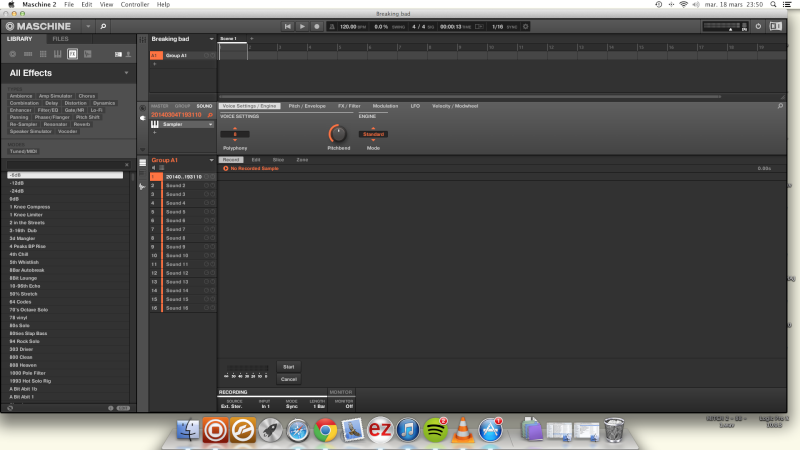Switch to the GROUP channel tab

pyautogui.click(x=182, y=106)
